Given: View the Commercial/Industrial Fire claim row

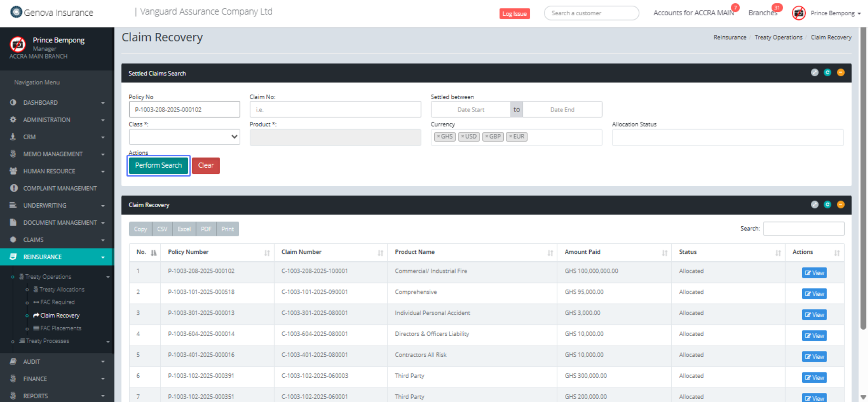Looking at the screenshot, I should click(814, 273).
